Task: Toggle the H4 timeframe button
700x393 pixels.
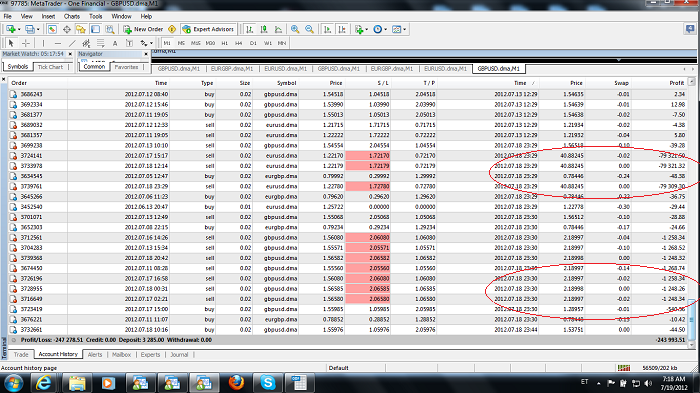Action: pos(239,43)
